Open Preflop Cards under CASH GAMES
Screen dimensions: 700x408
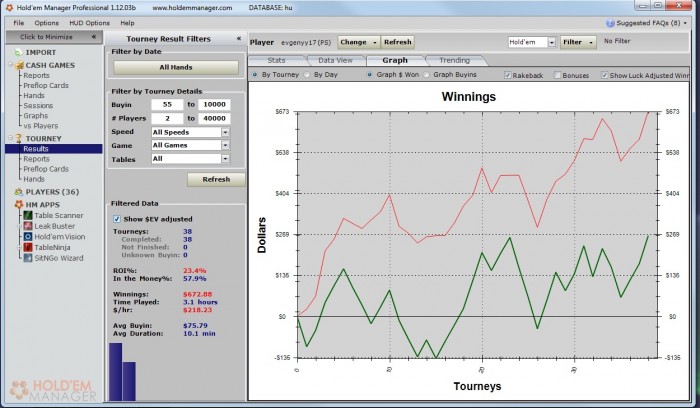pyautogui.click(x=46, y=85)
